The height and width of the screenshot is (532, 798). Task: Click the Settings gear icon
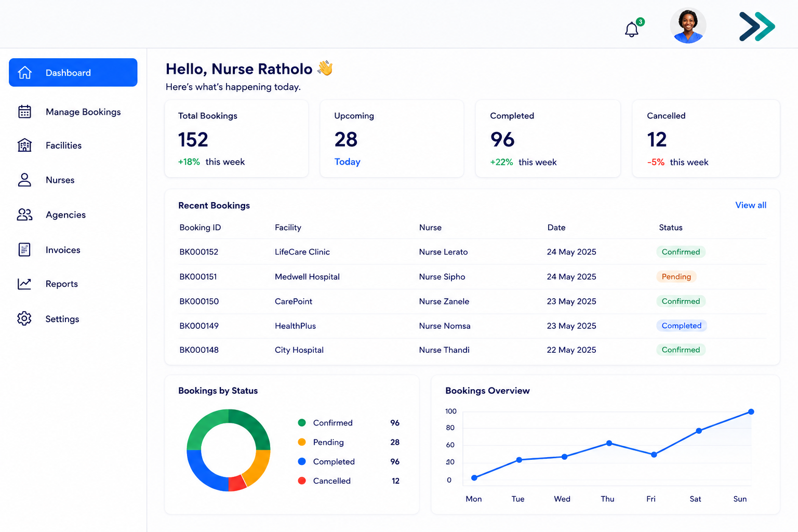point(24,318)
